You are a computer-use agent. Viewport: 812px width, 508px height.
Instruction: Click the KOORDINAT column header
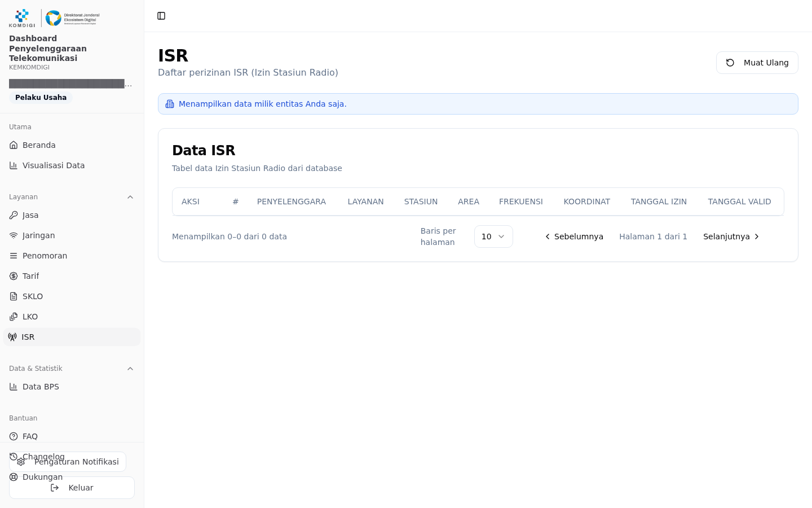(587, 202)
